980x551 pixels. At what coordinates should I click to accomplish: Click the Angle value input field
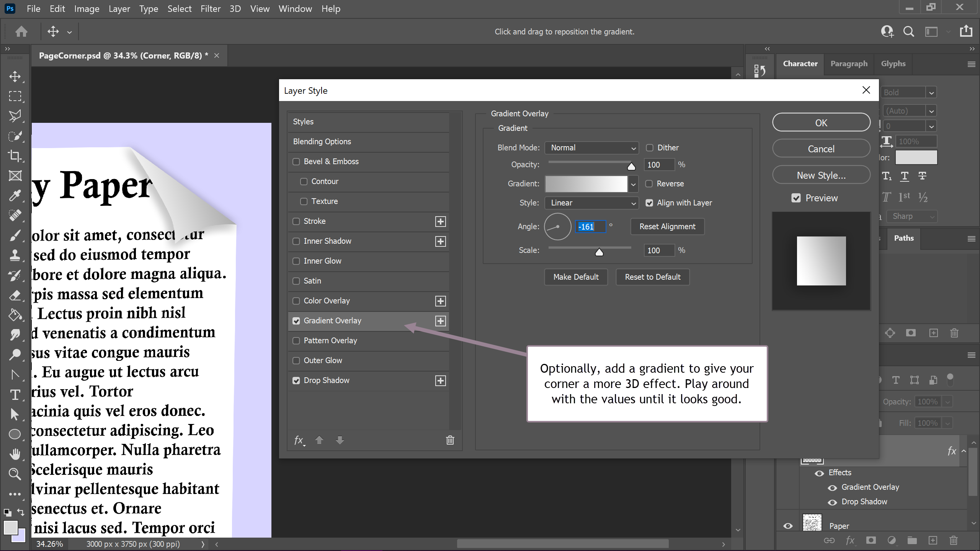coord(590,227)
